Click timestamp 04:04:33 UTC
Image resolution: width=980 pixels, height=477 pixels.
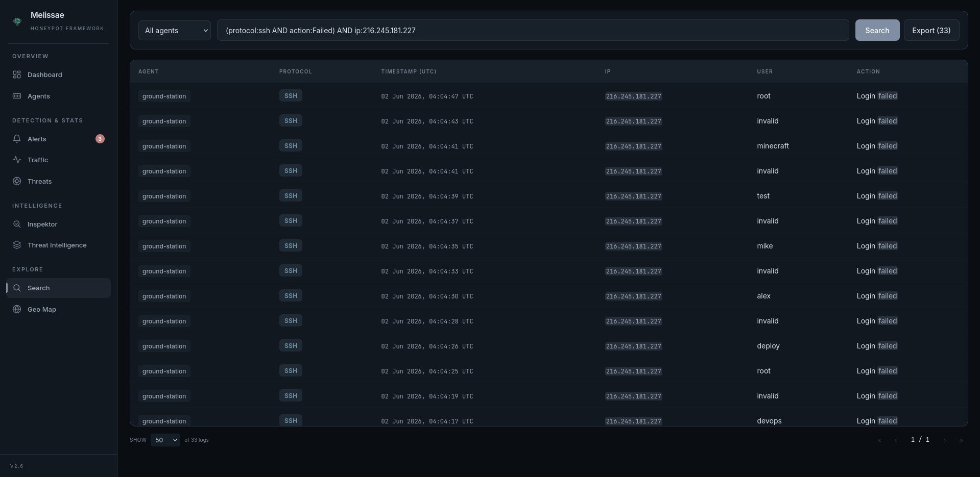pyautogui.click(x=427, y=271)
